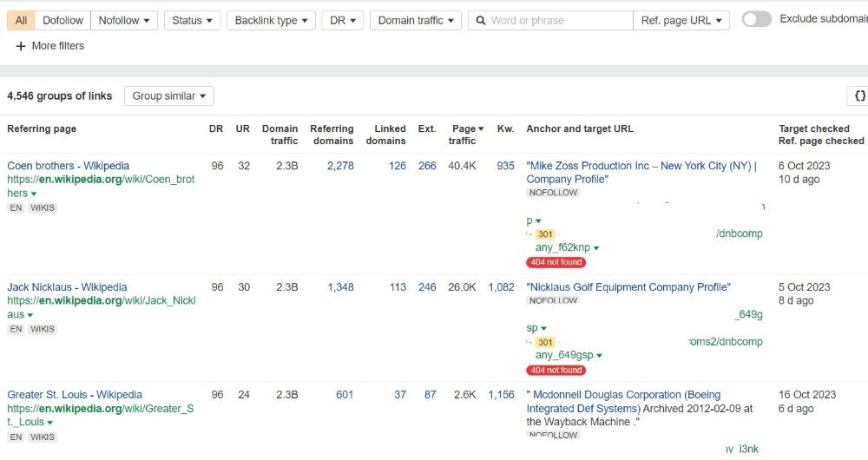Screen dimensions: 868x460
Task: Click the NOFOLLOW label under Mike Zoss anchor
Action: click(x=553, y=193)
